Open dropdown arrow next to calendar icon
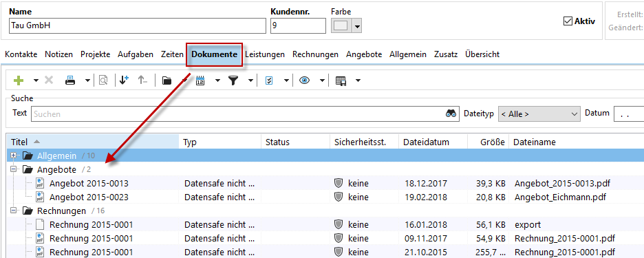644x258 pixels. point(217,80)
